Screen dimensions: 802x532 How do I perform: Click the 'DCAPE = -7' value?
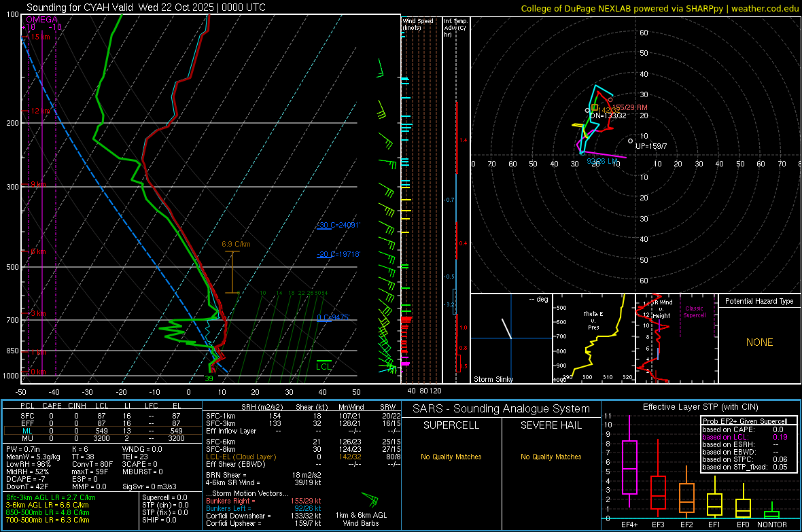(26, 479)
